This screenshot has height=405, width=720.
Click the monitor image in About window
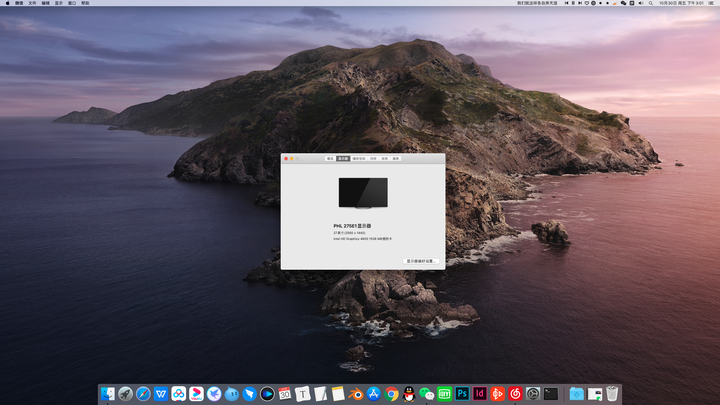[x=363, y=193]
